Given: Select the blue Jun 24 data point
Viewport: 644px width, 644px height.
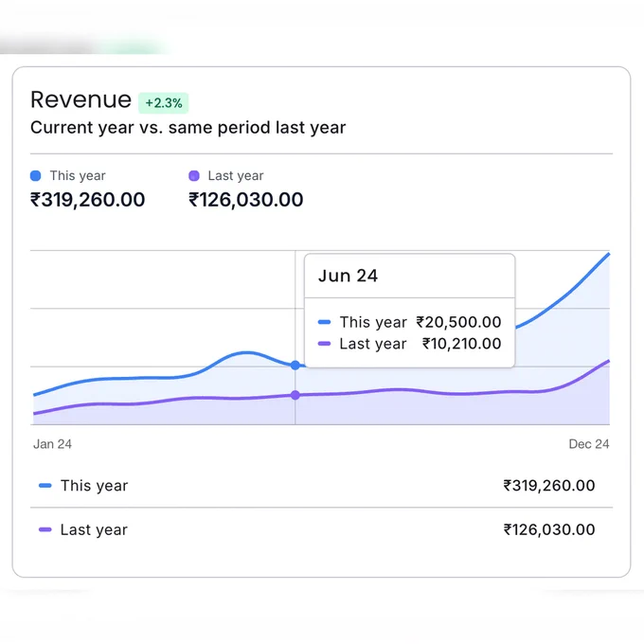Looking at the screenshot, I should coord(295,366).
